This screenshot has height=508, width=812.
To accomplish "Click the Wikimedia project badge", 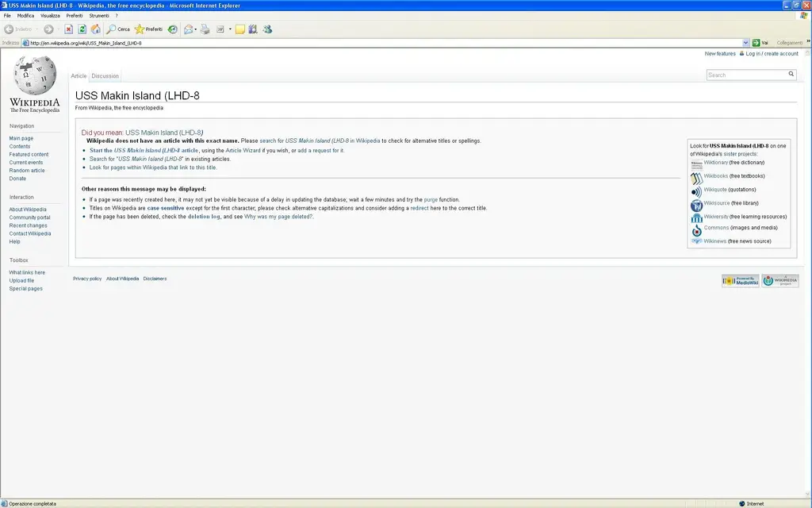I will (780, 280).
